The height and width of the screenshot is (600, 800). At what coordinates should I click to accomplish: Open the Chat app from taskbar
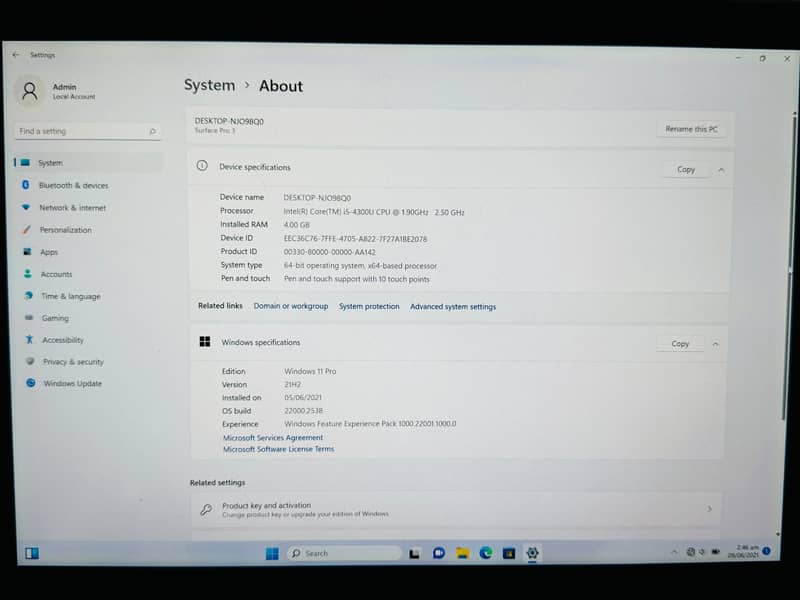point(438,553)
